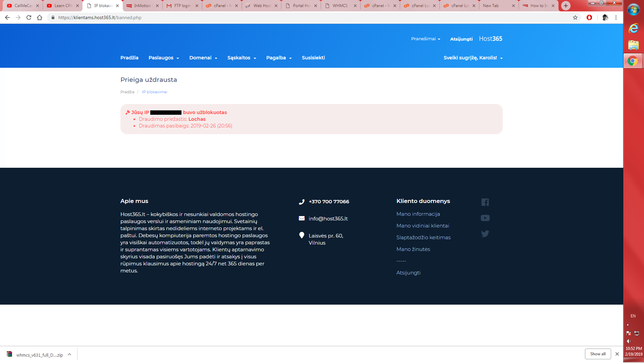This screenshot has width=644, height=363.
Task: Close the CallMeCar tab
Action: pos(38,6)
